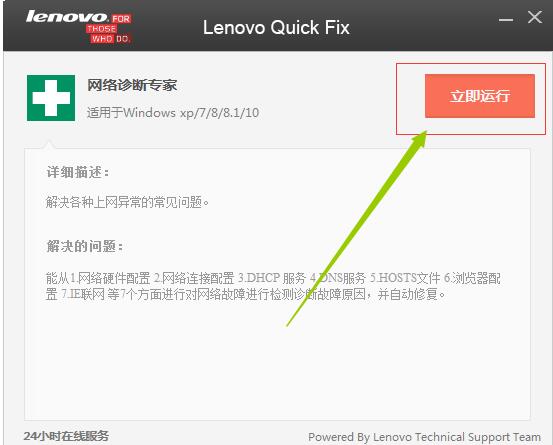Click empty area in the description panel

pos(277,363)
